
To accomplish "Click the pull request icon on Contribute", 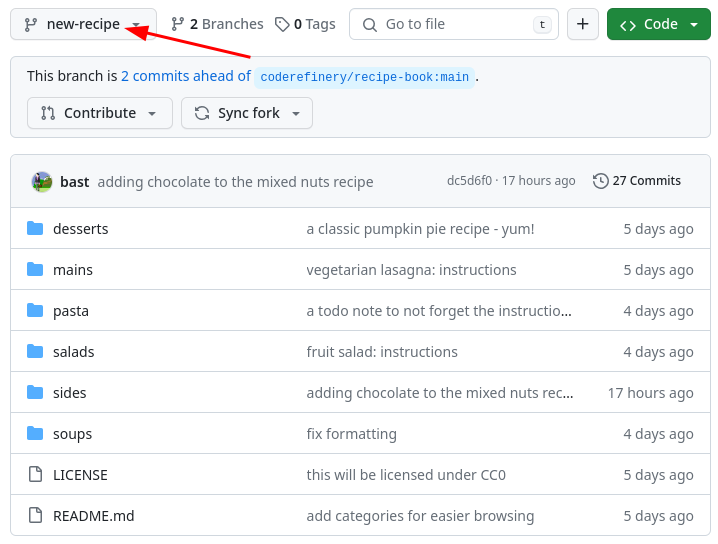I will point(48,113).
